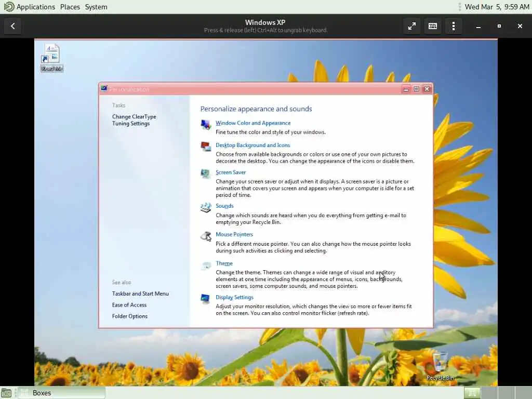532x399 pixels.
Task: Click the Tasks label in sidebar
Action: coord(119,105)
